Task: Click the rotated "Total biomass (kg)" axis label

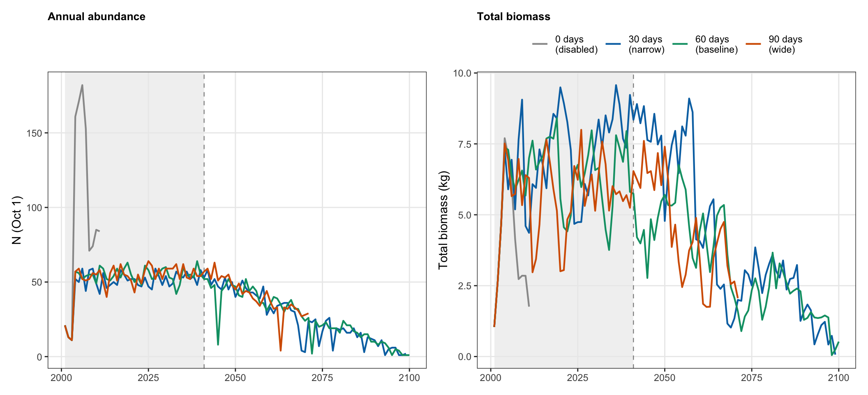Action: (x=443, y=220)
